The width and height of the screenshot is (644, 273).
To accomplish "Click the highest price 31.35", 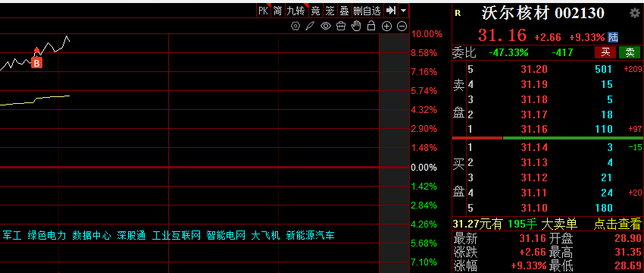I will [627, 252].
